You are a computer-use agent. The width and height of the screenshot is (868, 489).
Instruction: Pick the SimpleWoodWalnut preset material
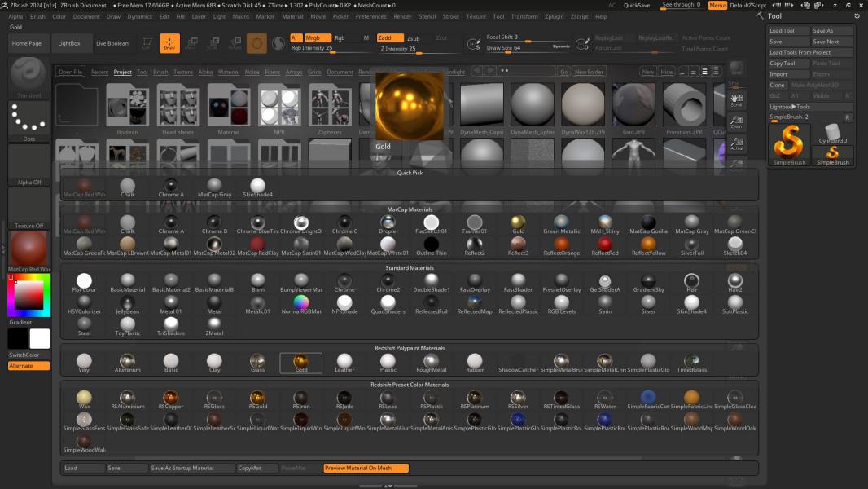84,443
